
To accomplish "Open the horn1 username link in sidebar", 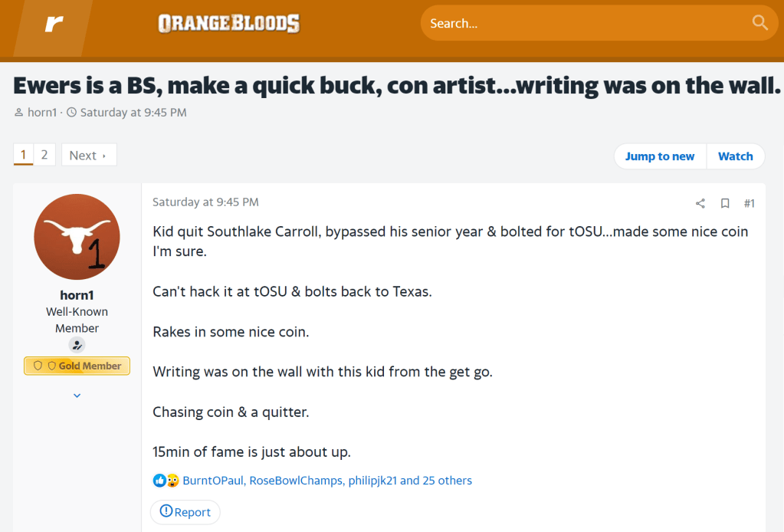I will click(x=77, y=295).
